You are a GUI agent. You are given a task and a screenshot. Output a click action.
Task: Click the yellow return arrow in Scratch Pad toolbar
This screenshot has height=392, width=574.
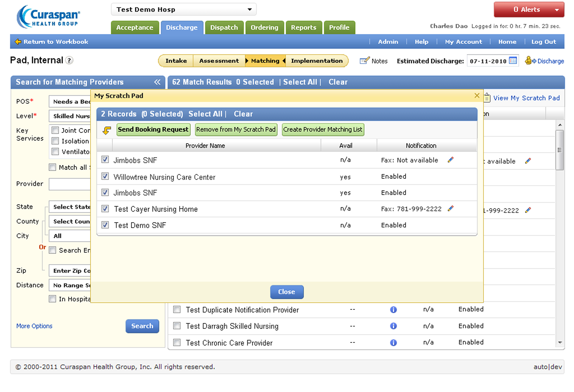107,130
